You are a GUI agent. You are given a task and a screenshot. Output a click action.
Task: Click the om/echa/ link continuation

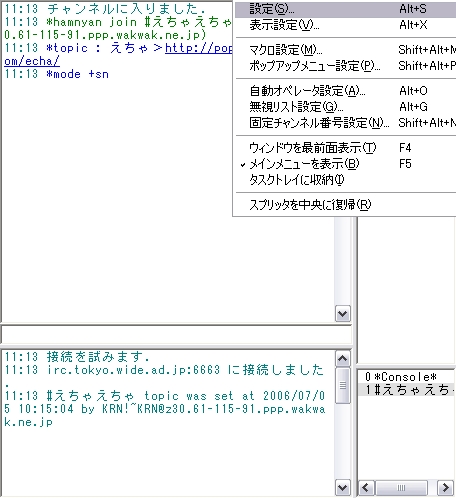32,61
